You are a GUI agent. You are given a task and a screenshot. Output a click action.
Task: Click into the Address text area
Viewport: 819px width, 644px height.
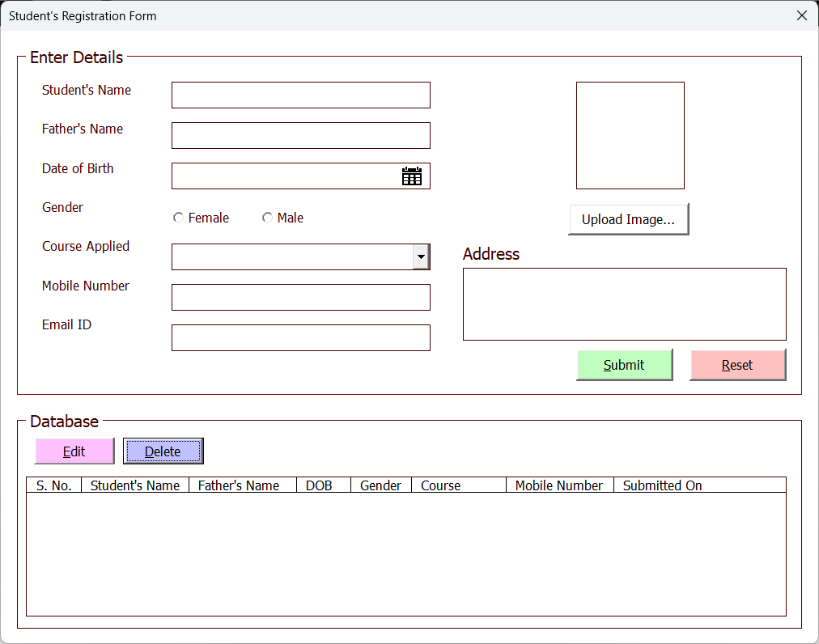coord(625,304)
